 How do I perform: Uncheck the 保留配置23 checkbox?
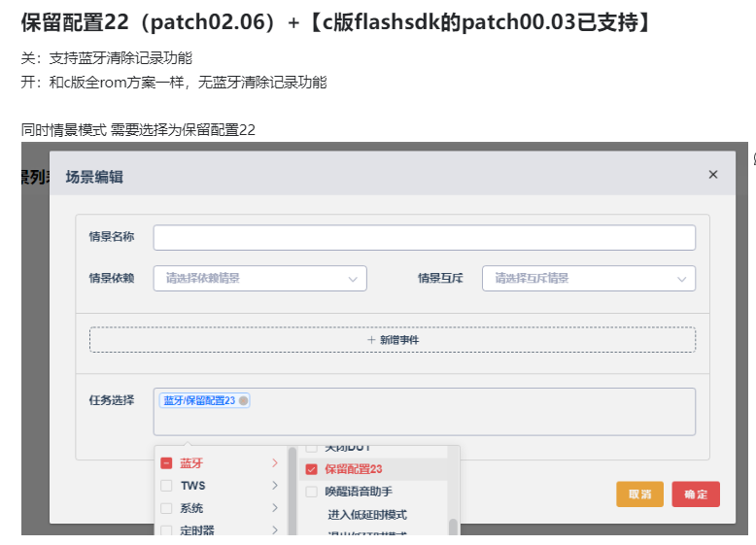click(x=312, y=469)
